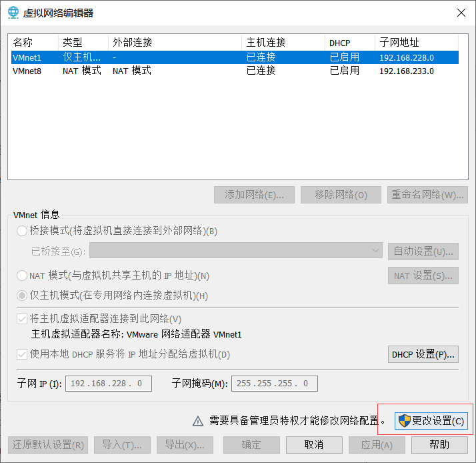Screen dimensions: 476x463
Task: Click VMnet1's 仅主机... type cell
Action: (81, 57)
